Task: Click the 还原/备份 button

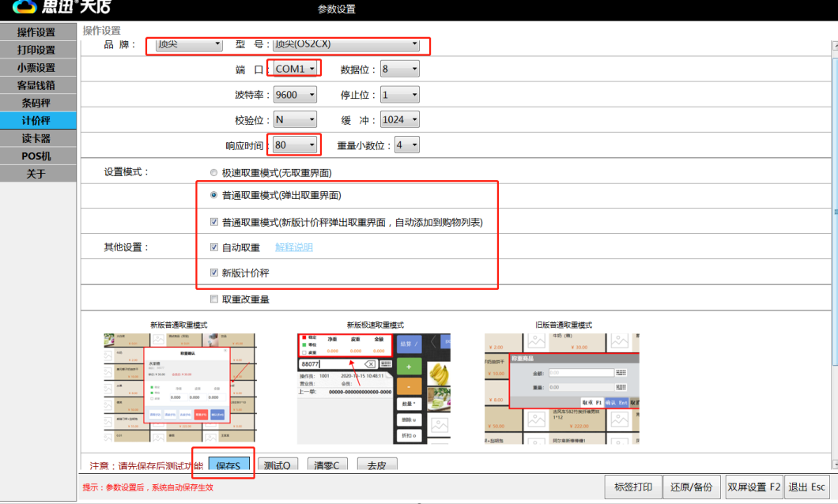Action: tap(692, 487)
